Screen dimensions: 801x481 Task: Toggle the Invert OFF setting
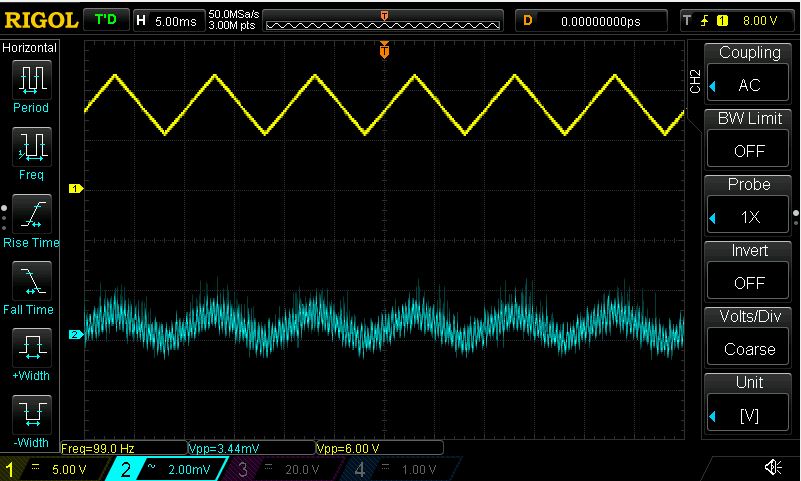pyautogui.click(x=748, y=283)
